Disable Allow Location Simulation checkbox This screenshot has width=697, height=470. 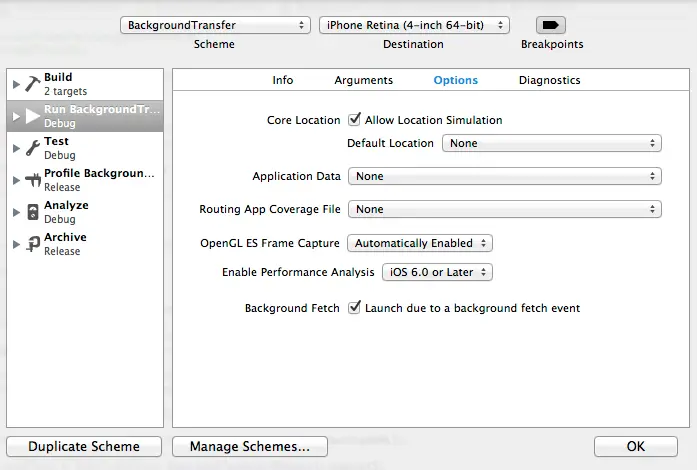tap(354, 120)
